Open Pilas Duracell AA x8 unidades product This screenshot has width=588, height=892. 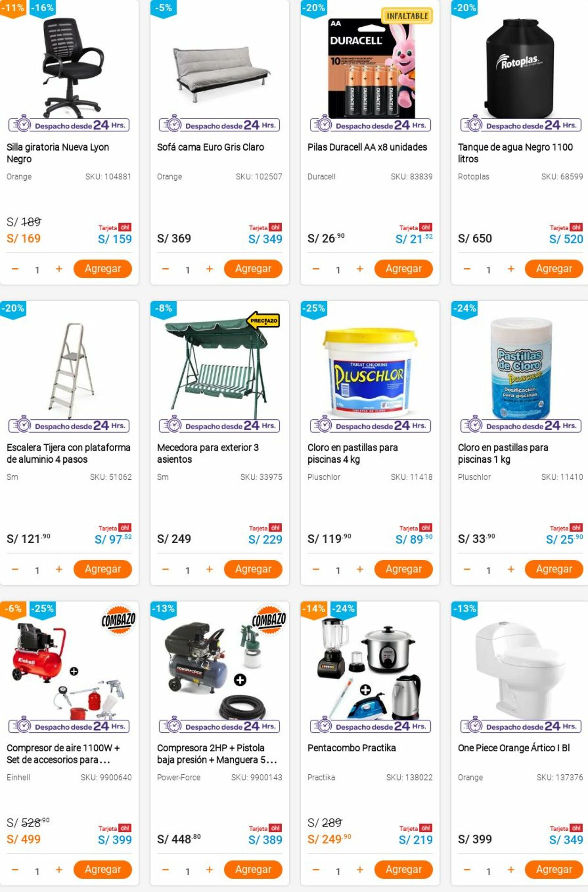coord(367,147)
